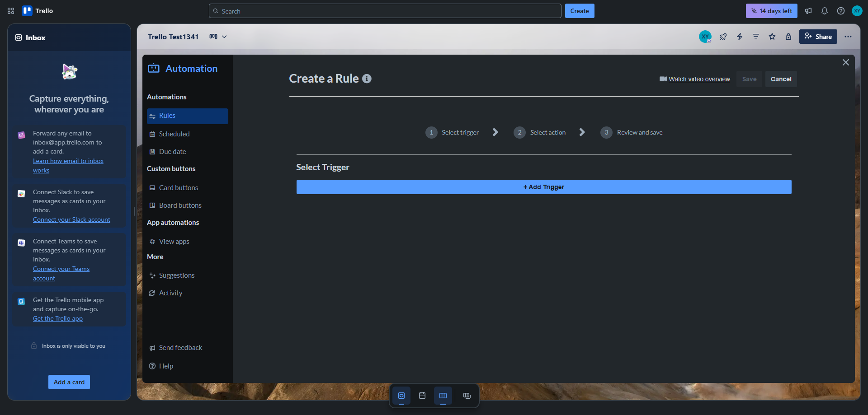The width and height of the screenshot is (868, 415).
Task: Open the 14 days left trial badge
Action: click(771, 11)
